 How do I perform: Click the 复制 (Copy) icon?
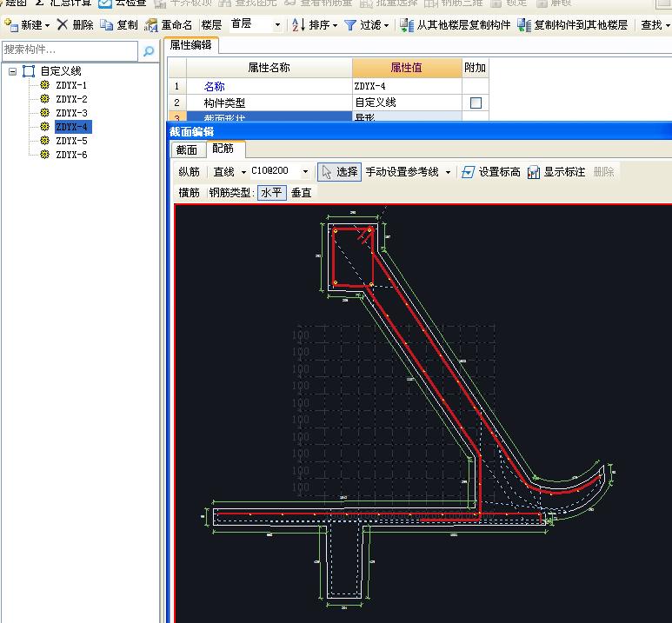107,25
